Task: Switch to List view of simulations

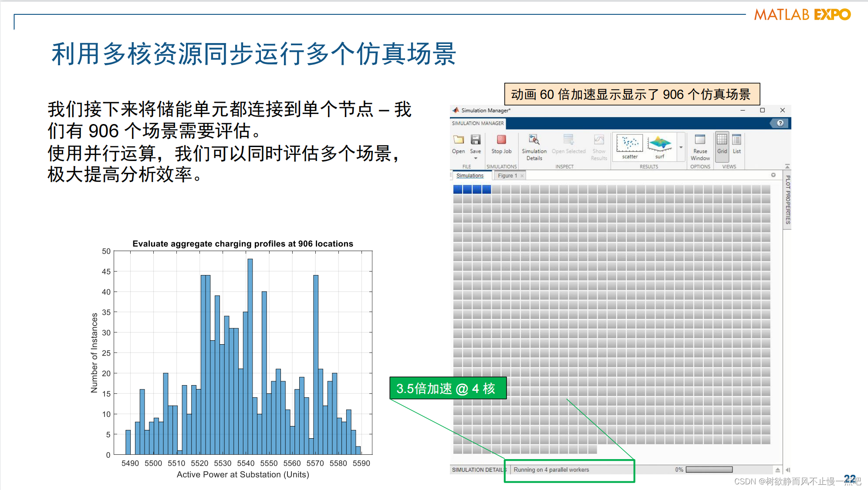Action: [736, 144]
